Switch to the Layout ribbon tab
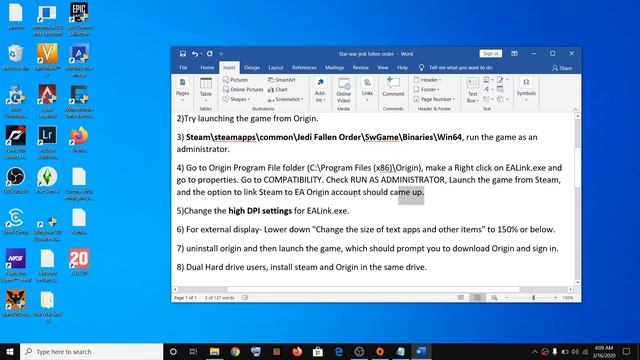This screenshot has height=360, width=640. coord(276,68)
